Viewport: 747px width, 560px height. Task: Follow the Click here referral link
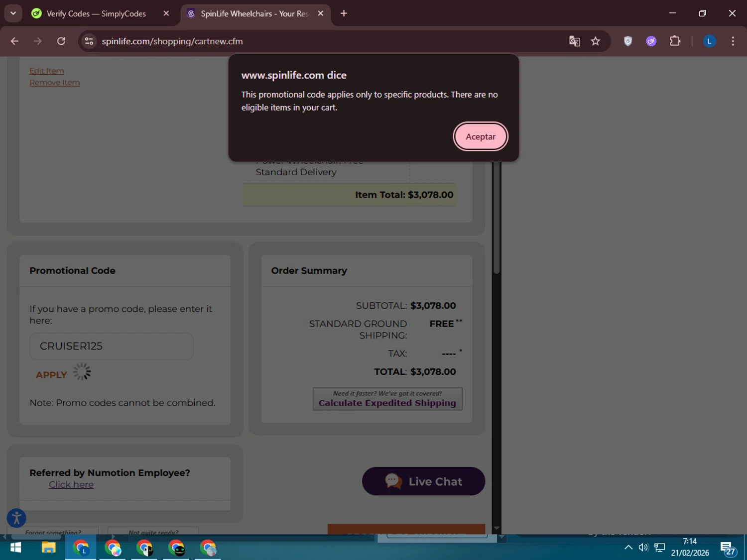[71, 484]
